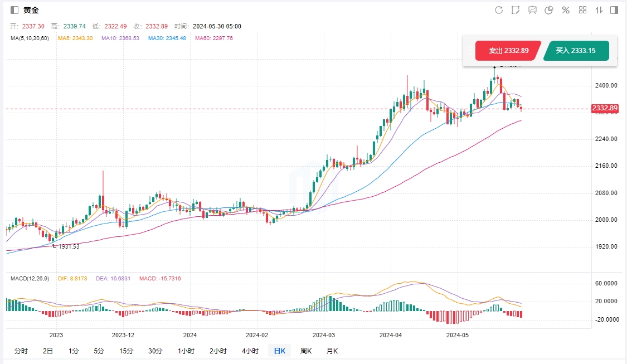Click the chart presentation board icon
627x364 pixels.
pos(532,10)
